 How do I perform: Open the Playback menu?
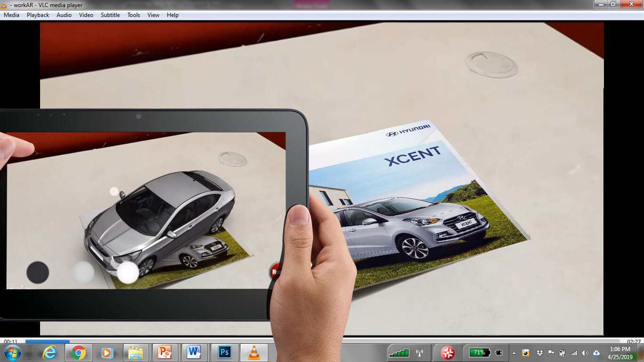coord(38,15)
